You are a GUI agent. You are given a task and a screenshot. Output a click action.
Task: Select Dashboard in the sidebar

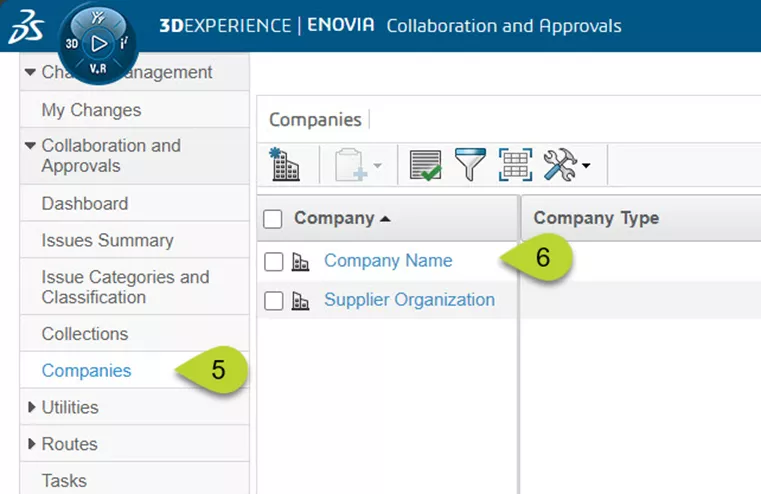pyautogui.click(x=85, y=203)
